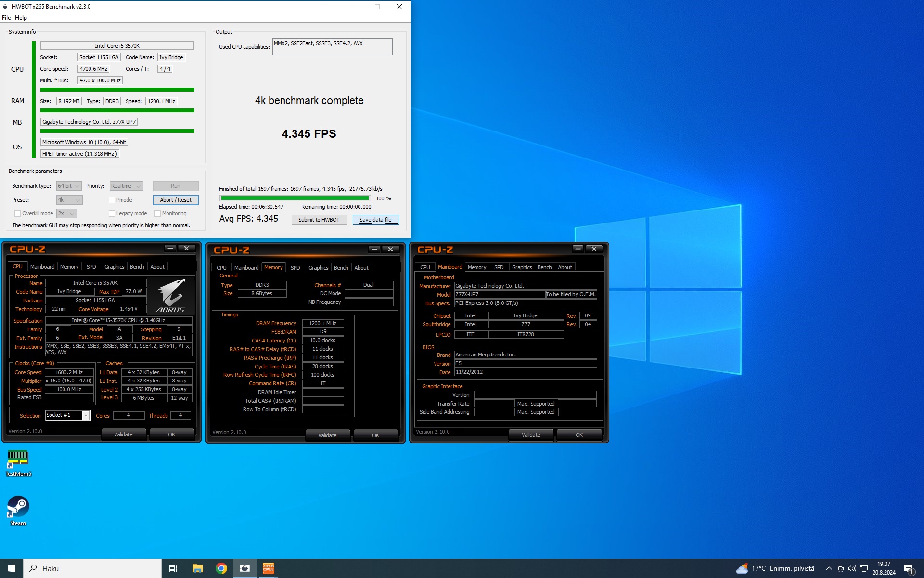Open Task View from taskbar
924x578 pixels.
(173, 568)
